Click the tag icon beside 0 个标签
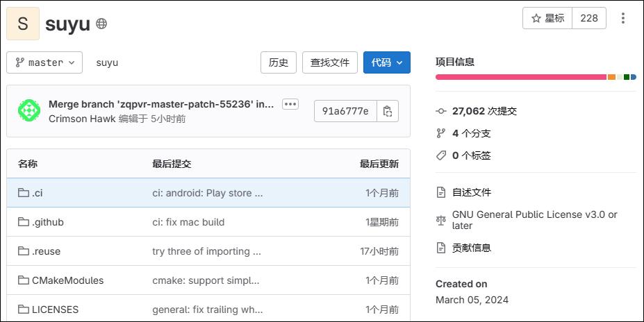Screen dimensions: 644x322 point(440,155)
